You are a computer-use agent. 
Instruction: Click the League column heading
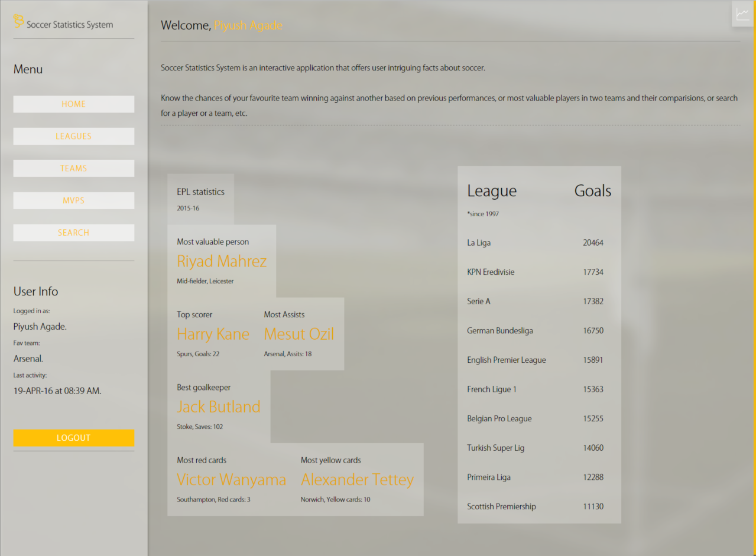492,191
